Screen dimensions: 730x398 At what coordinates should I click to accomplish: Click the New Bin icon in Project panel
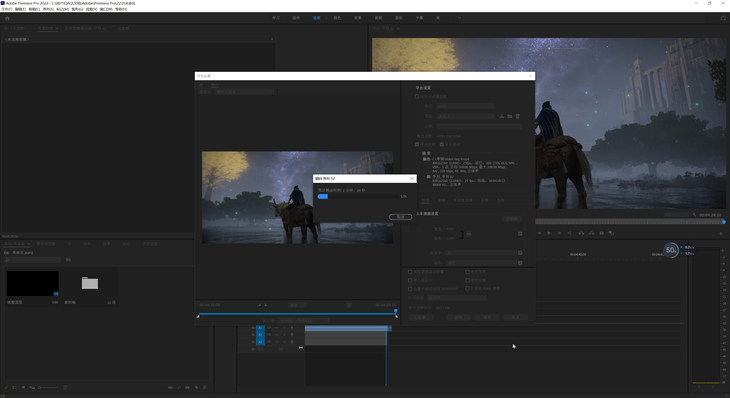tap(187, 387)
